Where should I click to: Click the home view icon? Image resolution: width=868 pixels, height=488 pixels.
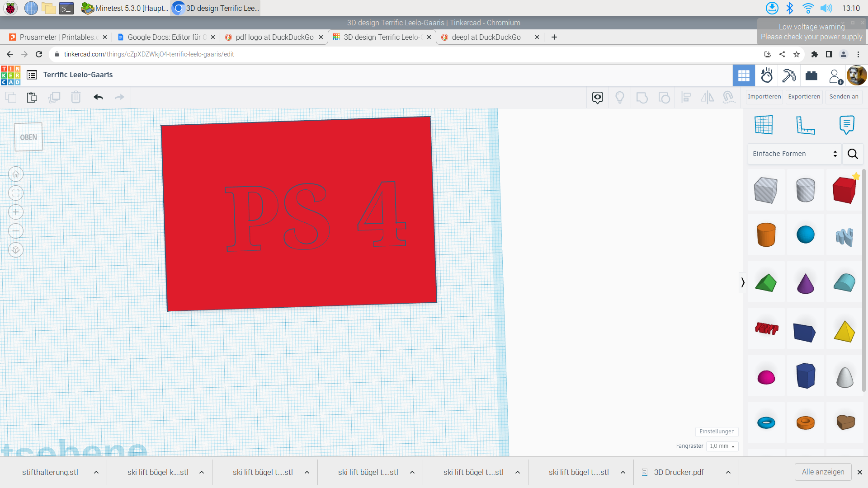click(16, 174)
